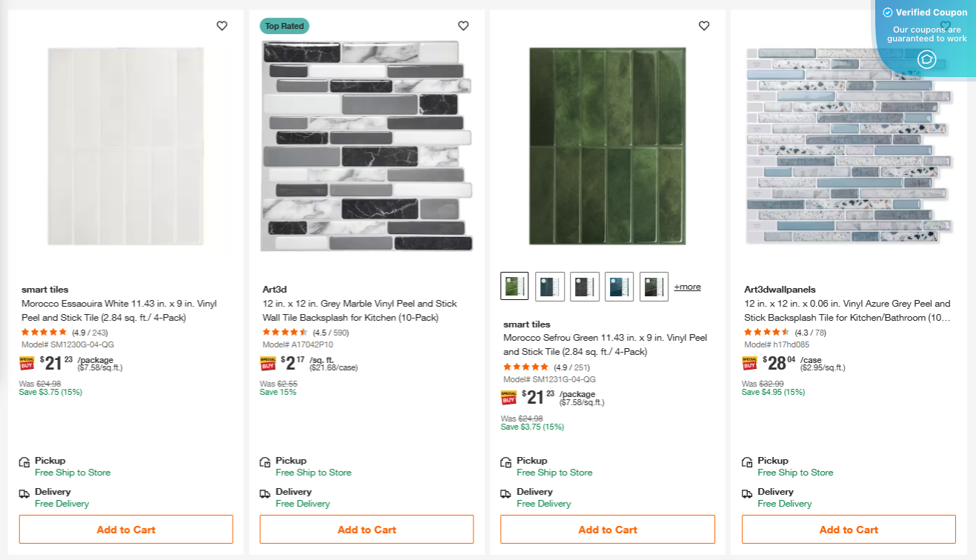Click the delivery truck icon on the Sefrou Green card
This screenshot has width=976, height=560.
tap(505, 492)
